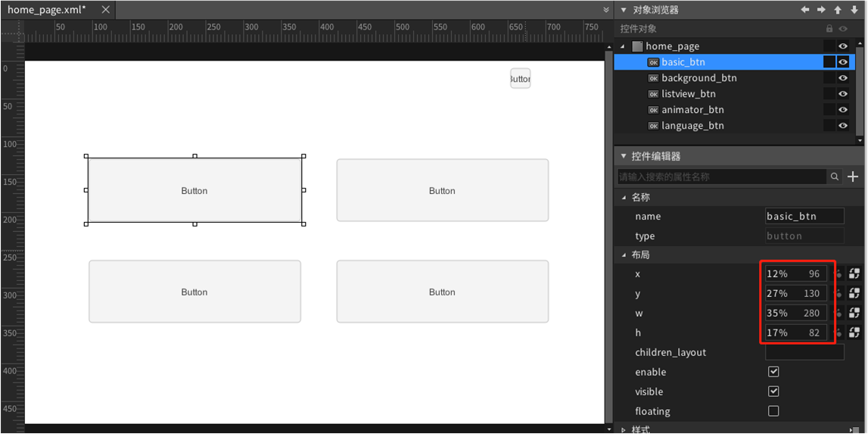Click the OK icon of listview_btn
868x434 pixels.
(x=654, y=94)
